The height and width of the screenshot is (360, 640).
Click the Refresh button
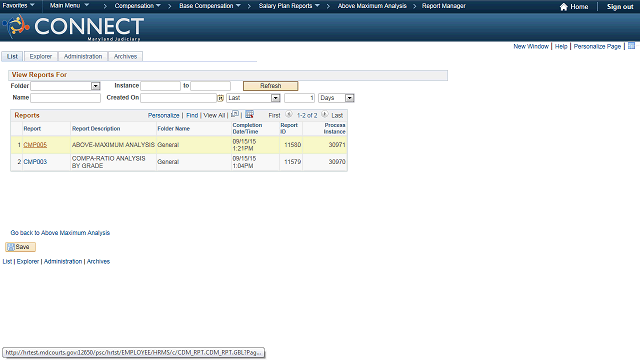[270, 86]
